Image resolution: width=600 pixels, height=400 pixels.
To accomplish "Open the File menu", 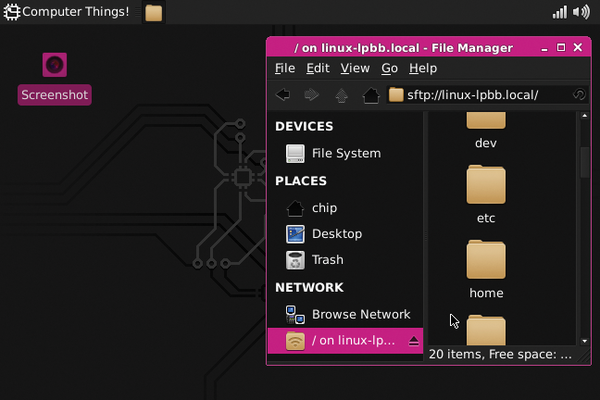I will (x=285, y=68).
